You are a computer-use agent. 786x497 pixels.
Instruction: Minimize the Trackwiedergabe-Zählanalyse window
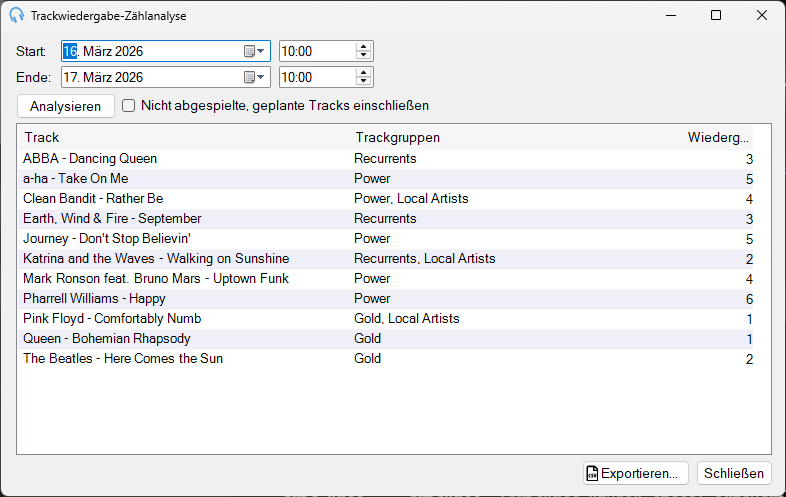(671, 16)
